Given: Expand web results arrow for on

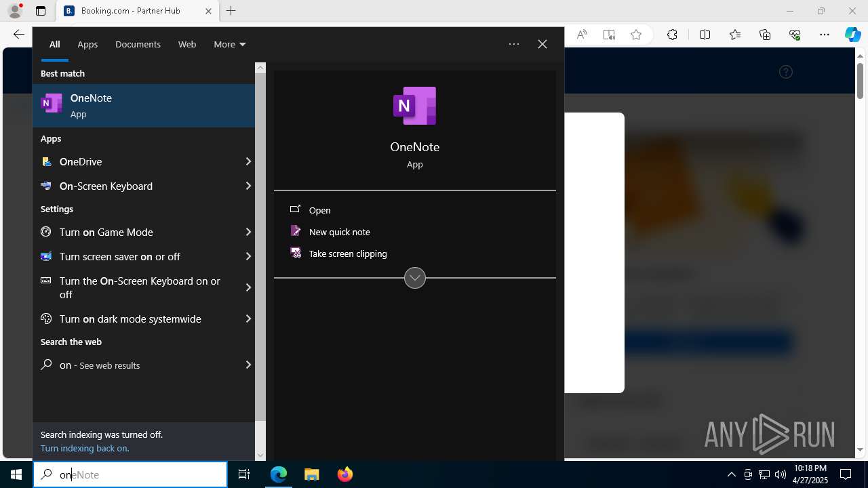Looking at the screenshot, I should (x=248, y=365).
